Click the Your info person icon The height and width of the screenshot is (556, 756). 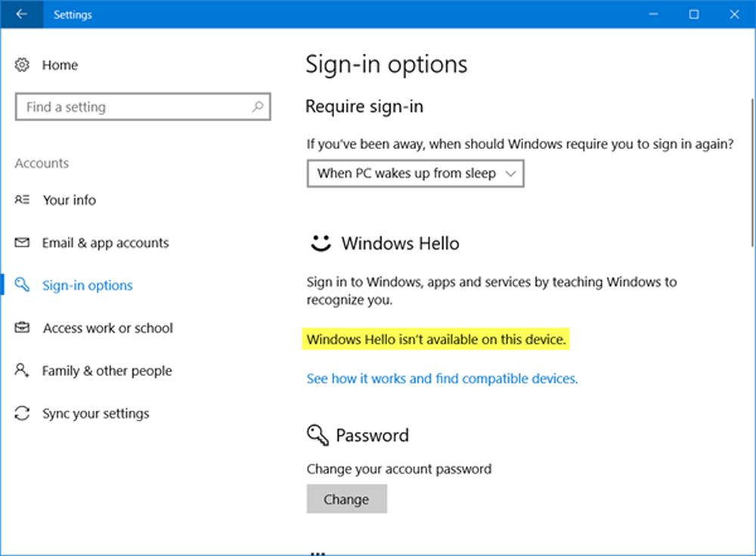point(22,200)
